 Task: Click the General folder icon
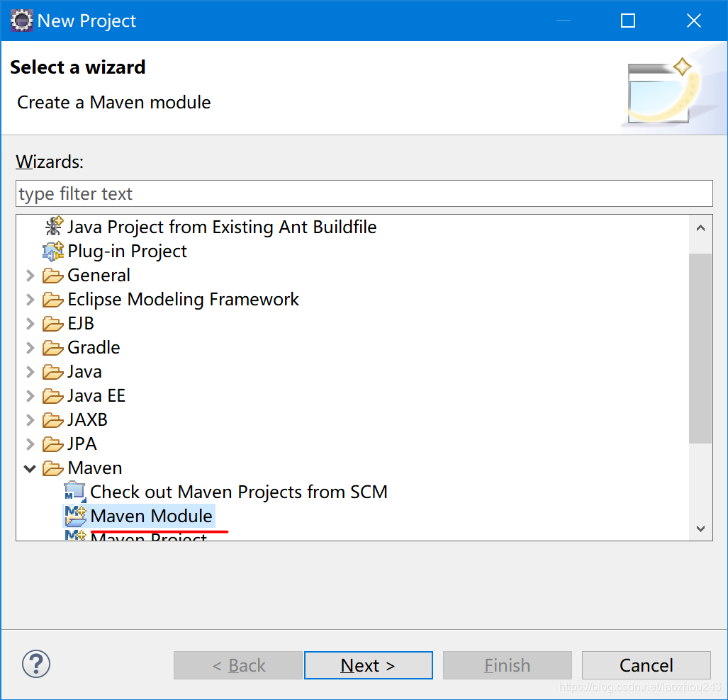tap(53, 276)
